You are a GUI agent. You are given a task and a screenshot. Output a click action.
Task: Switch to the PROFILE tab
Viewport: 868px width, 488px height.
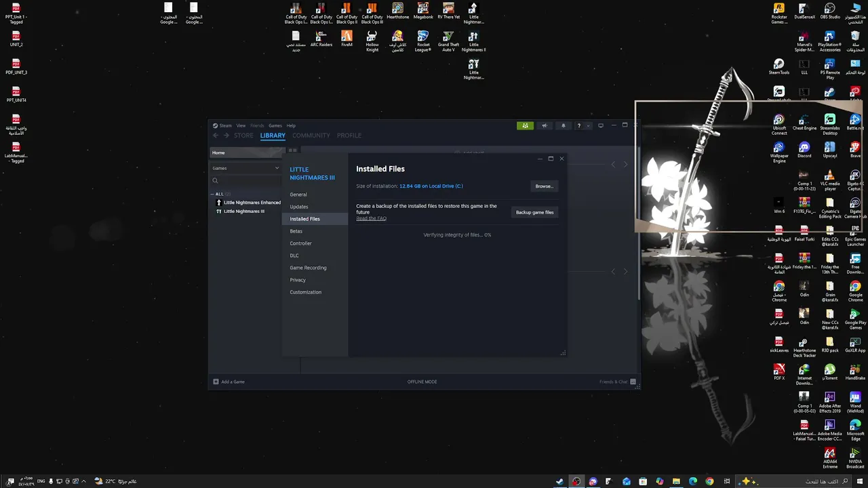click(x=349, y=136)
